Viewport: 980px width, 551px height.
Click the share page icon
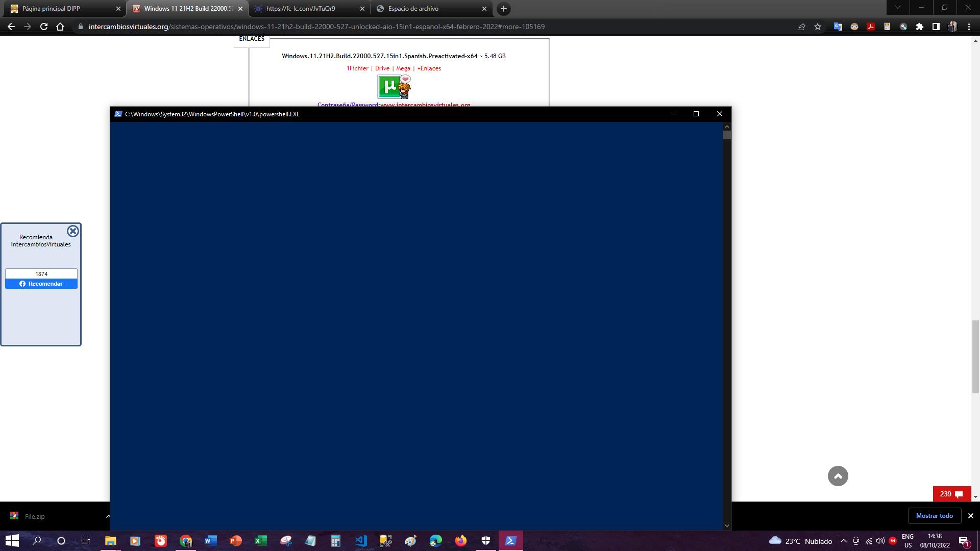(x=801, y=27)
